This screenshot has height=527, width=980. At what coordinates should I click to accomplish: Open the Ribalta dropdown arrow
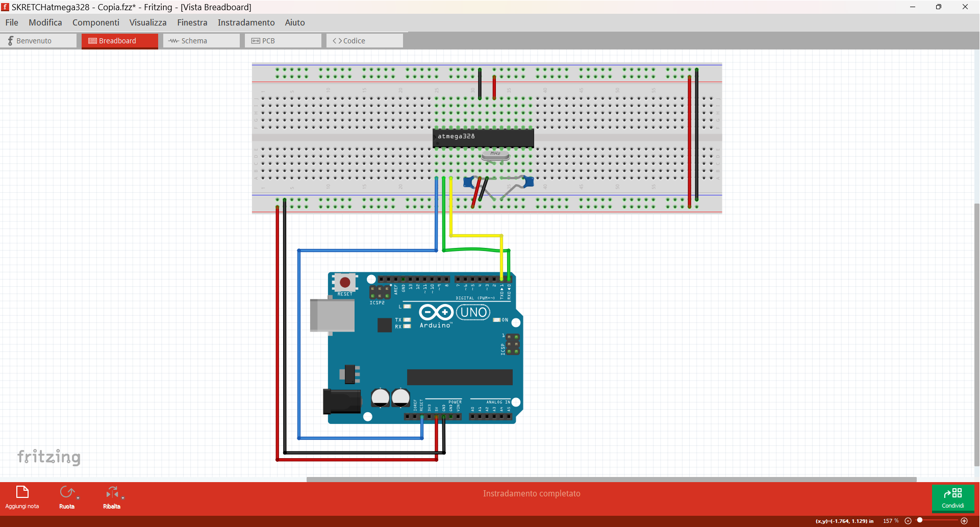123,498
